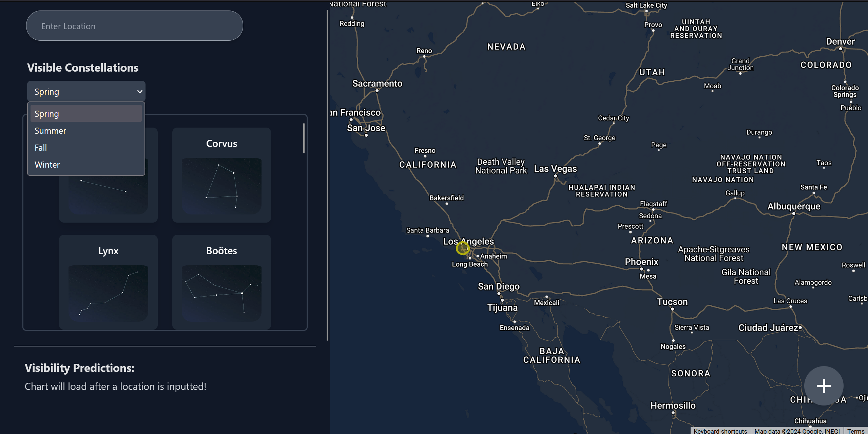Click the plus zoom button on map

(823, 386)
